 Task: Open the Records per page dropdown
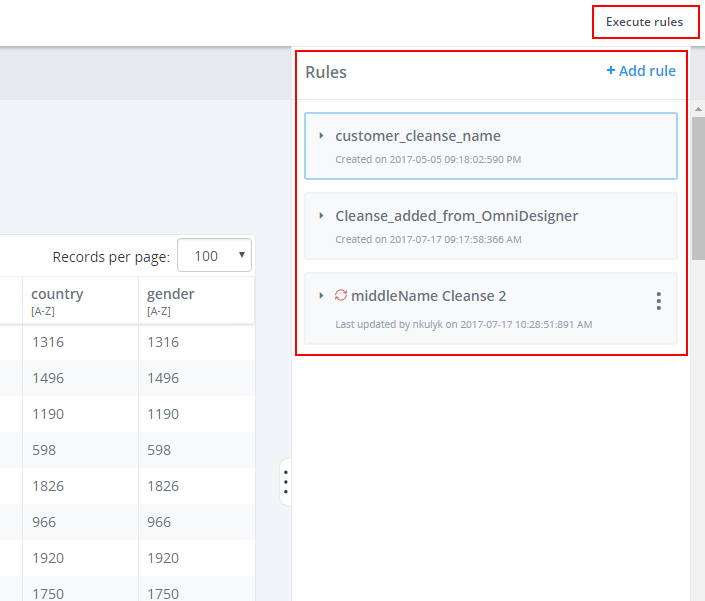[214, 255]
